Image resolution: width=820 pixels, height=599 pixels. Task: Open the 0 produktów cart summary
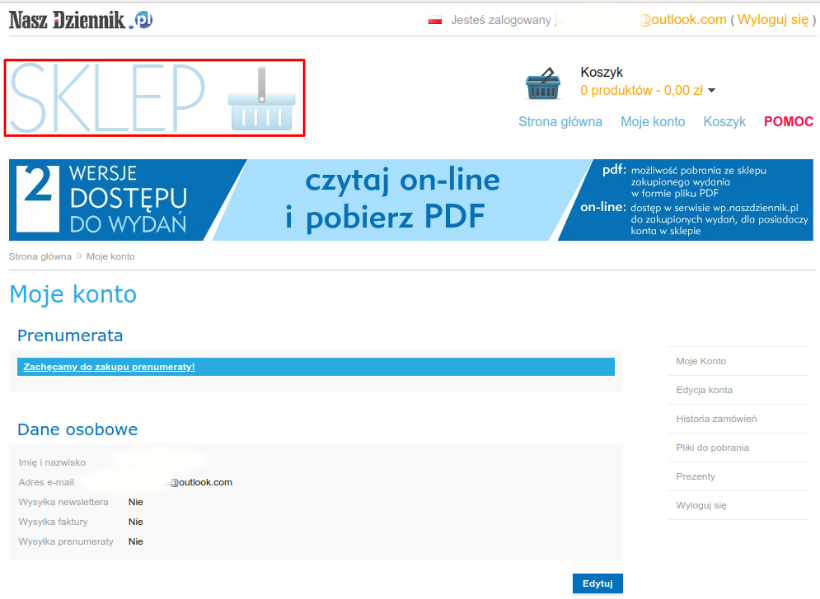641,91
